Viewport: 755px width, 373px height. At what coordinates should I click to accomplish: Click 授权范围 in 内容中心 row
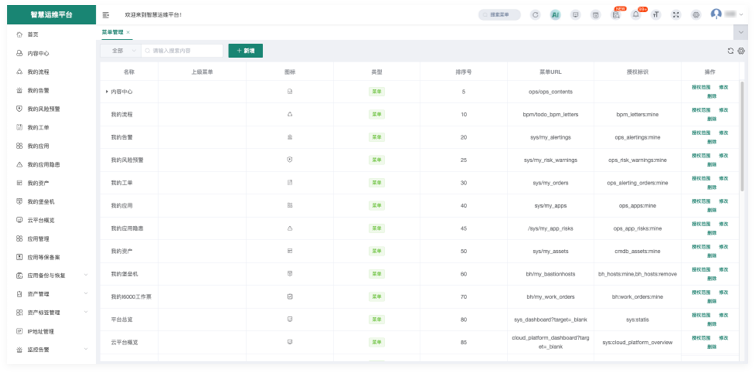(701, 87)
